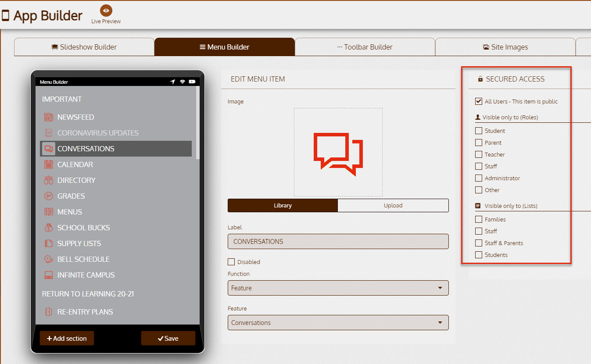Tick the Disabled checkbox
Screen dimensions: 591x364
coord(231,262)
